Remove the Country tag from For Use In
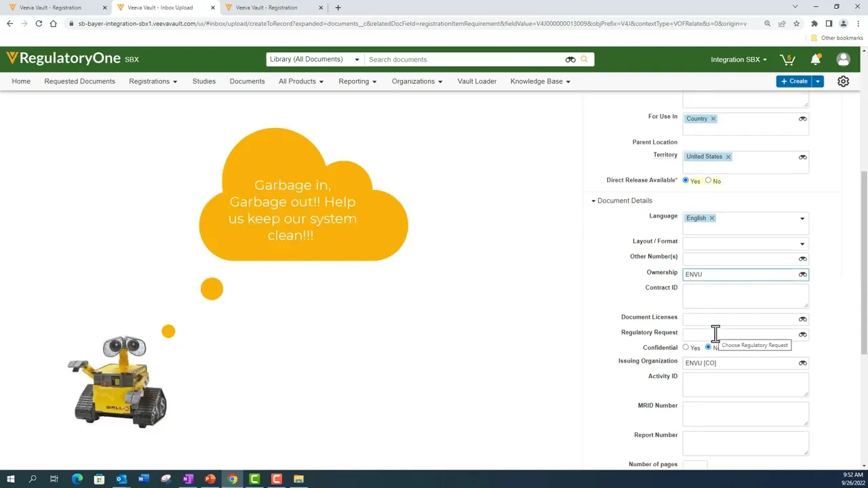 (713, 119)
